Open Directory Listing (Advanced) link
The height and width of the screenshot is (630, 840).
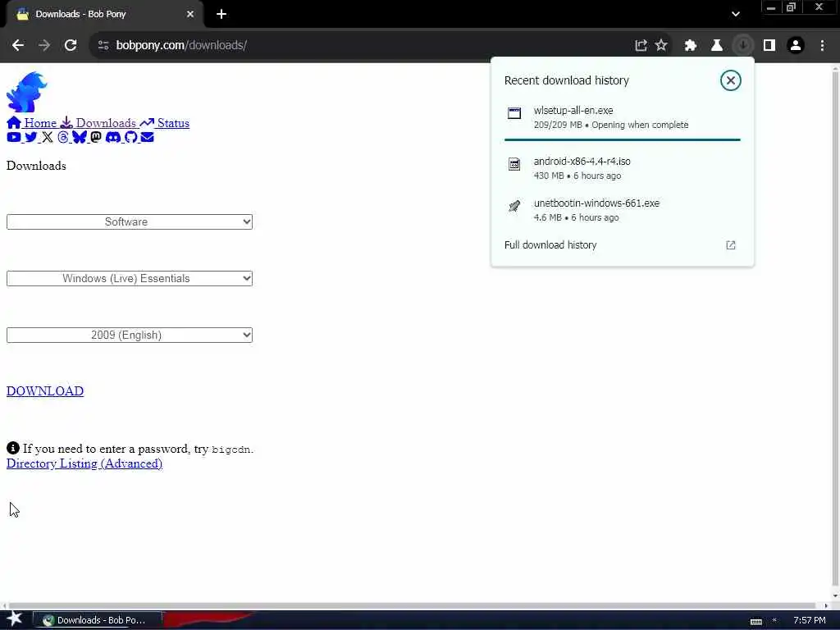pyautogui.click(x=84, y=463)
